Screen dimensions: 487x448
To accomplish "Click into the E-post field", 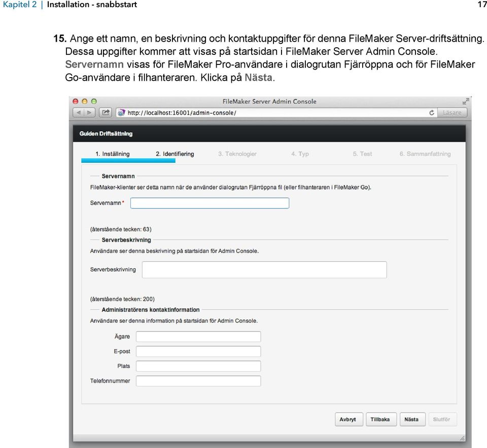I will click(198, 352).
